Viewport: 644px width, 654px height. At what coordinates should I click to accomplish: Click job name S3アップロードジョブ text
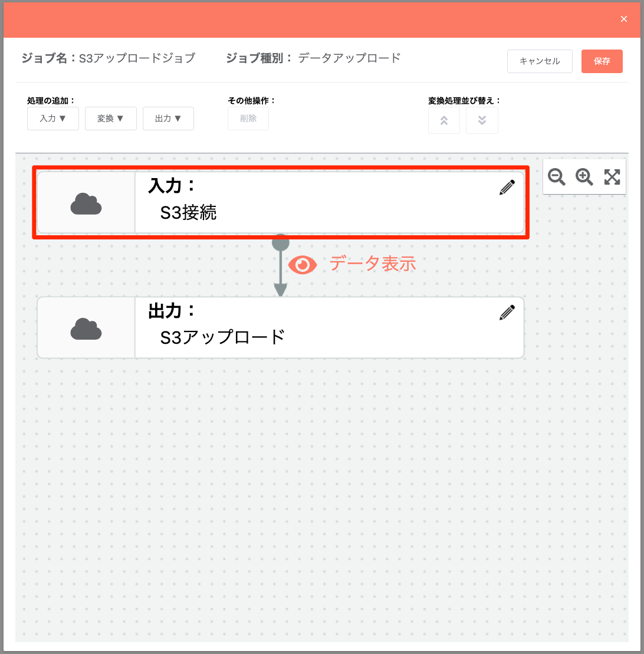(137, 58)
